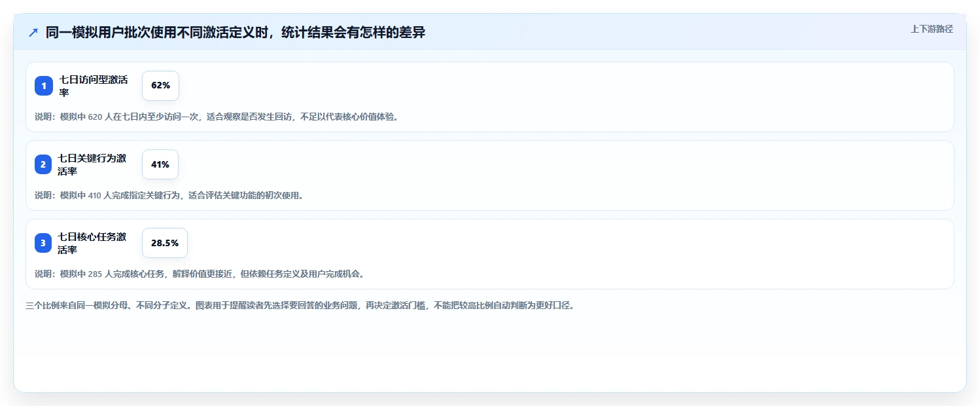Click the 七日核心任务激活率 label
Screen dimensions: 980x406
coord(92,243)
